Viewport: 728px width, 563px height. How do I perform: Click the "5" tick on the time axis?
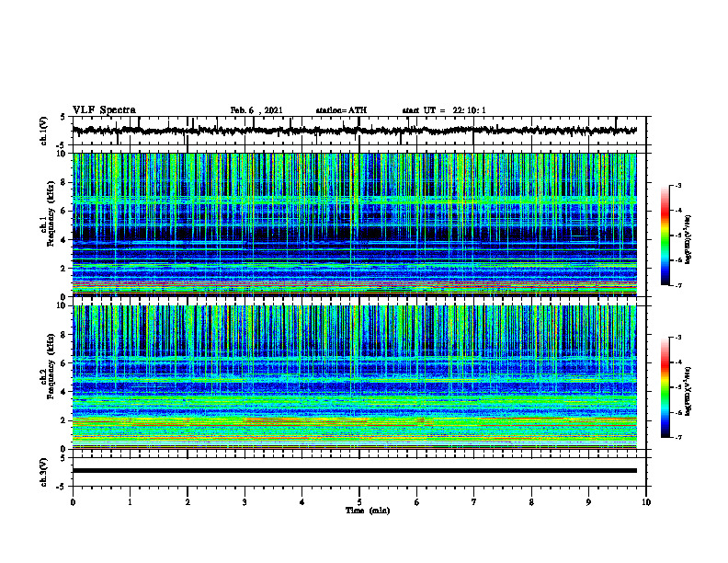click(x=359, y=502)
